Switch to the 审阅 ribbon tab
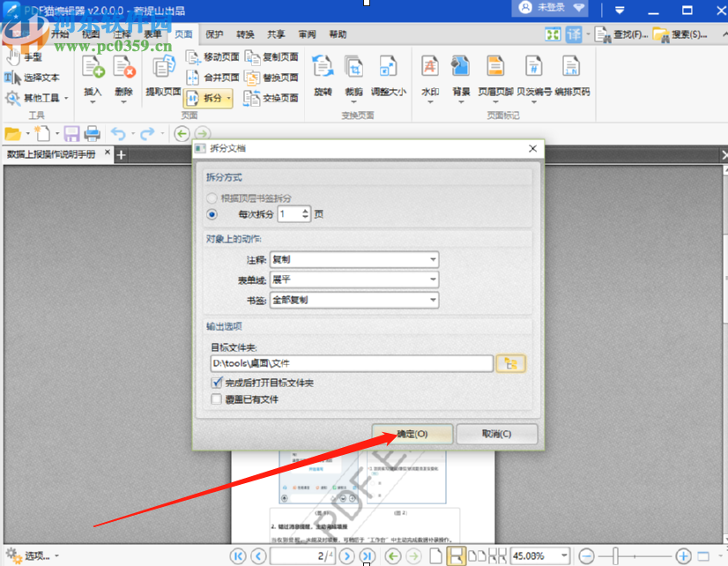This screenshot has height=566, width=728. point(307,34)
